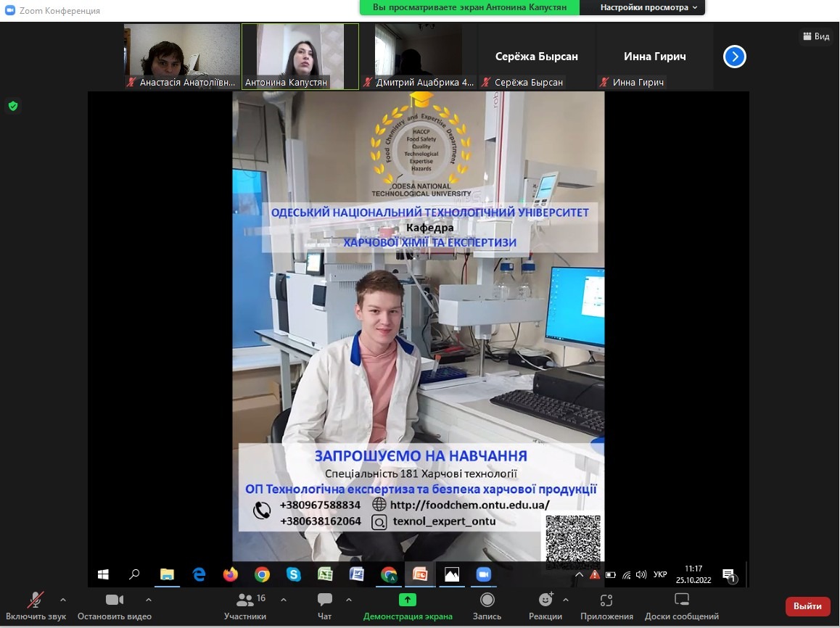
Task: Open Word from shared taskbar
Action: click(357, 574)
